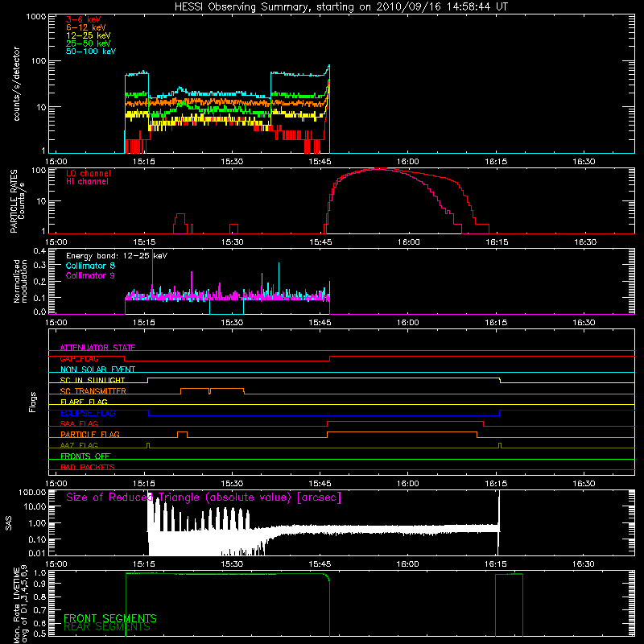Select the Collimator 8 legend label
The width and height of the screenshot is (644, 644).
click(x=90, y=266)
